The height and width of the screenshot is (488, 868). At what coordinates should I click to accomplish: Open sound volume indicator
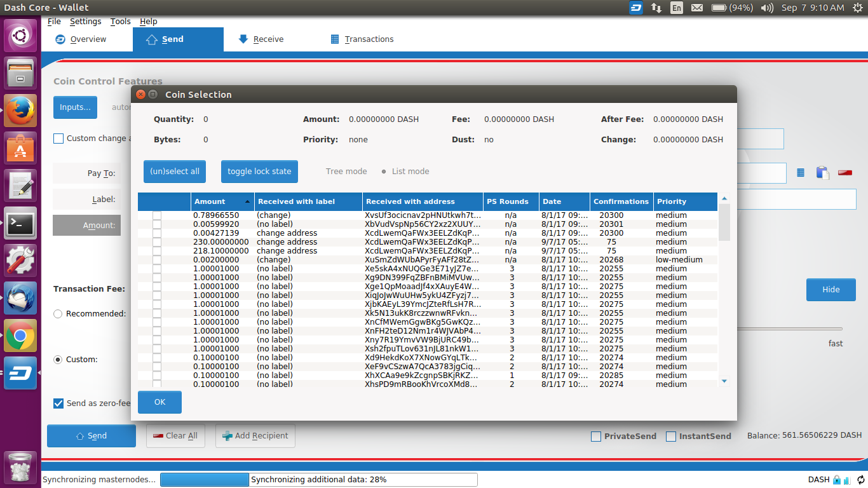click(x=767, y=8)
